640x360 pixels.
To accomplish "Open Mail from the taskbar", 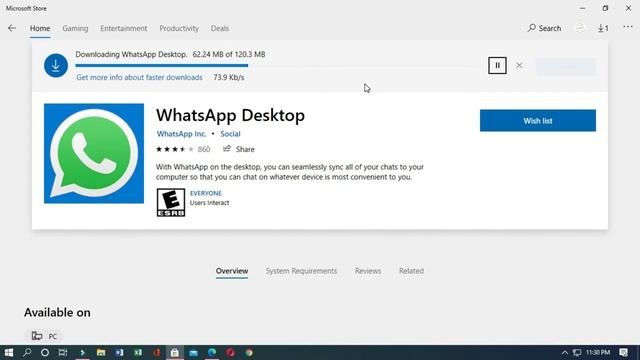I will click(x=193, y=353).
